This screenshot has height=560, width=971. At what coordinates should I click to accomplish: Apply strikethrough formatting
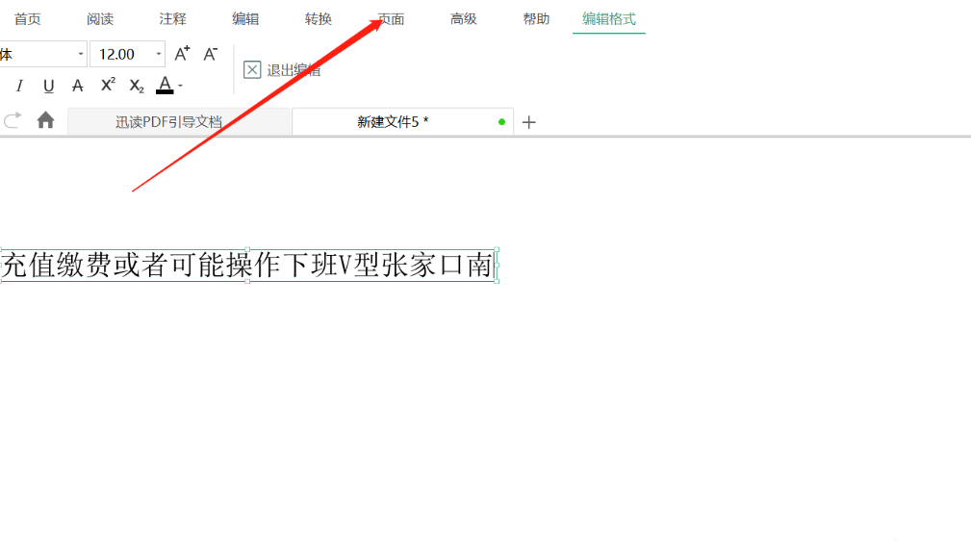click(77, 86)
